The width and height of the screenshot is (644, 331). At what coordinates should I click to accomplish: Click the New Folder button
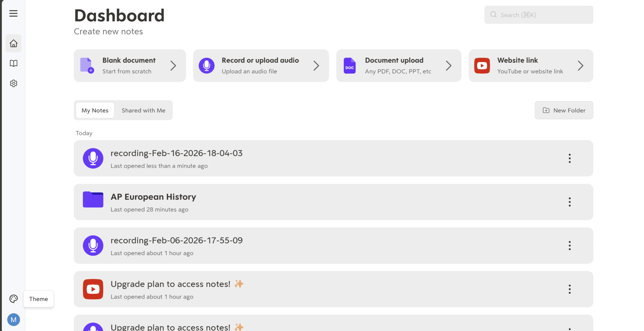564,110
